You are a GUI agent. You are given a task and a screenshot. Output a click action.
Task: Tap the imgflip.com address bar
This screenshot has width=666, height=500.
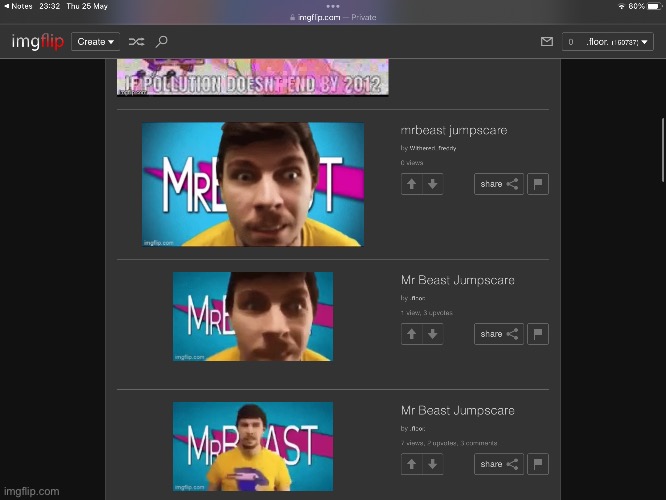[333, 17]
